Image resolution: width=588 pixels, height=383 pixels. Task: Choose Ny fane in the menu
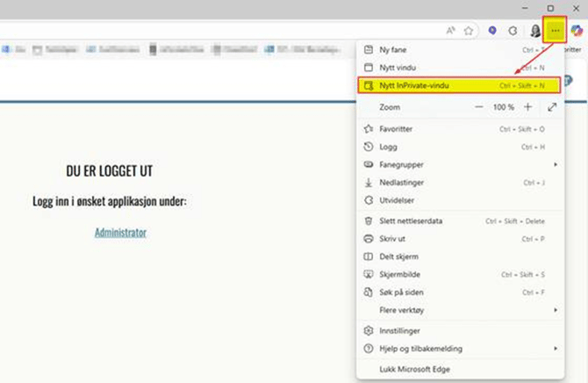pos(391,50)
